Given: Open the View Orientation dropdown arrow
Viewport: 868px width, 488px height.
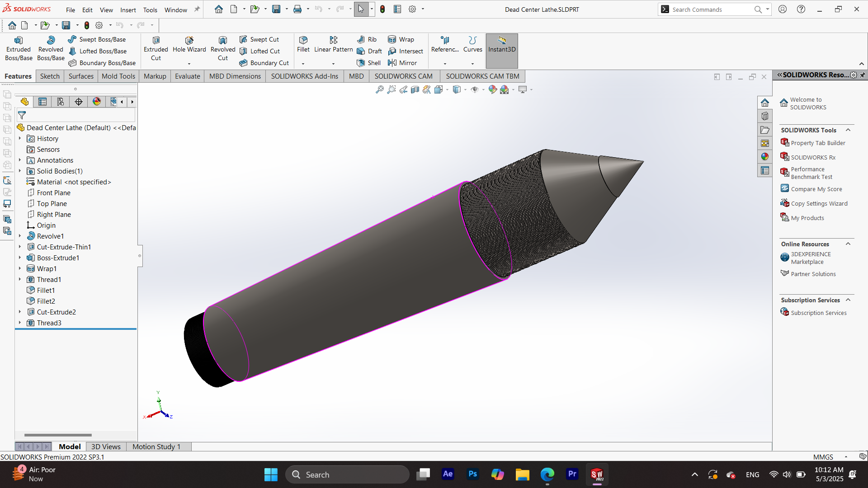Looking at the screenshot, I should [447, 90].
